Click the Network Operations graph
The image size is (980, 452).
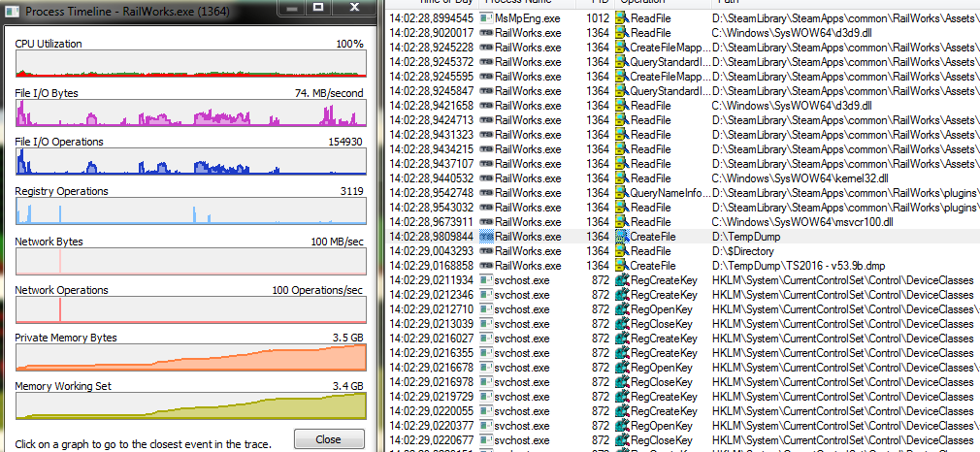point(190,310)
